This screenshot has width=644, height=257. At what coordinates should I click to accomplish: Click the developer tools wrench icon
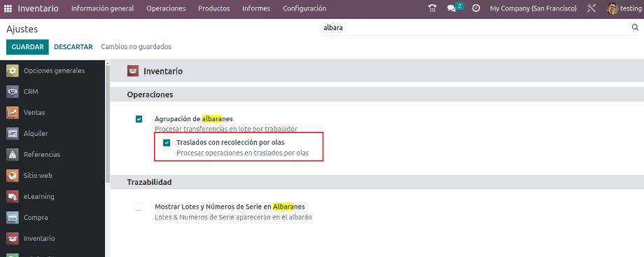(591, 8)
